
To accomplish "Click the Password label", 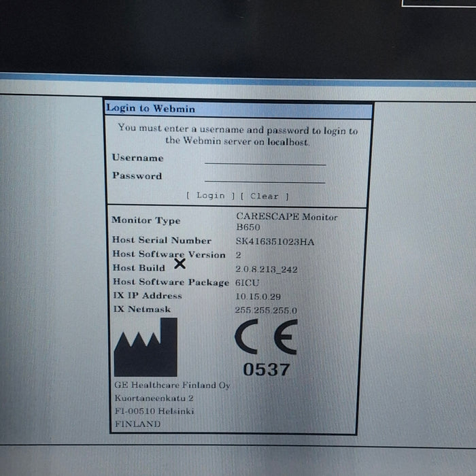I will coord(137,175).
